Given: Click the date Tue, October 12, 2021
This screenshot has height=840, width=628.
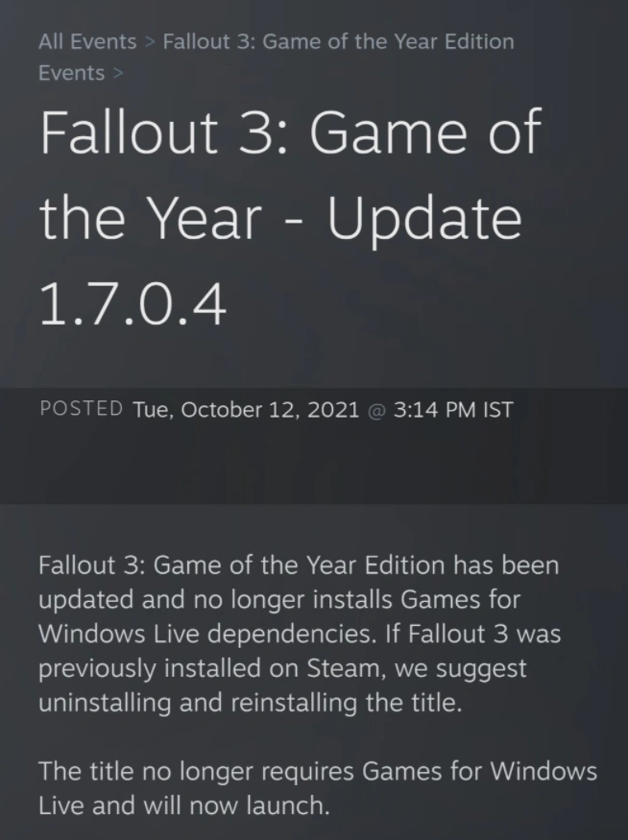Looking at the screenshot, I should [245, 410].
